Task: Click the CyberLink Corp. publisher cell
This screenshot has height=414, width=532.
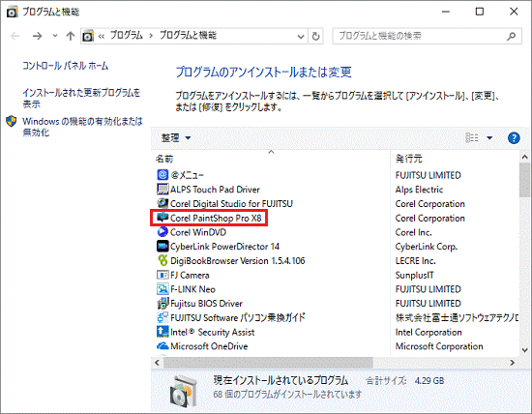Action: coord(427,247)
